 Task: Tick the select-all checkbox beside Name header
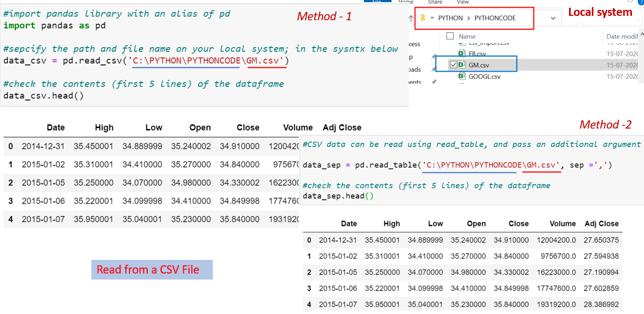[x=450, y=36]
